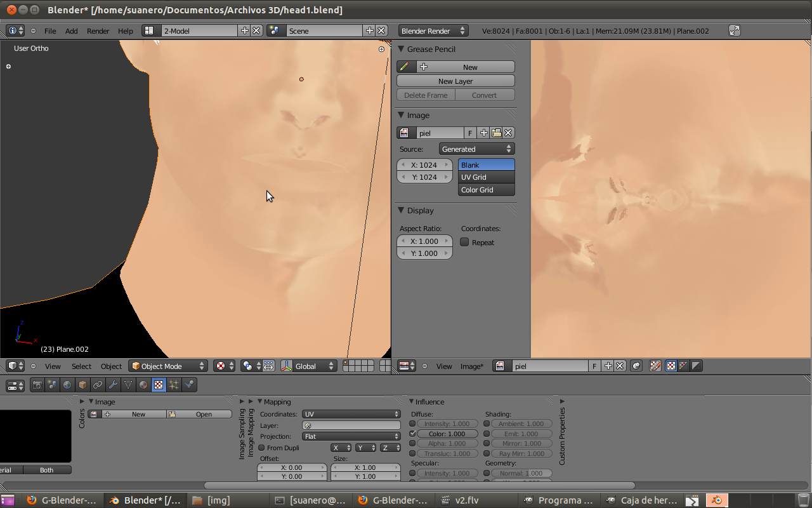
Task: Enable Shading Ambient influence
Action: point(487,424)
